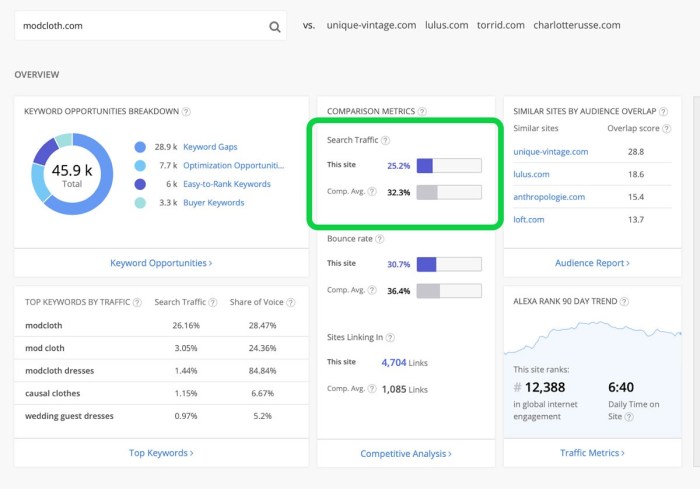The height and width of the screenshot is (489, 700).
Task: Click the Easy-to-Rank Keywords legend dot
Action: pos(140,184)
